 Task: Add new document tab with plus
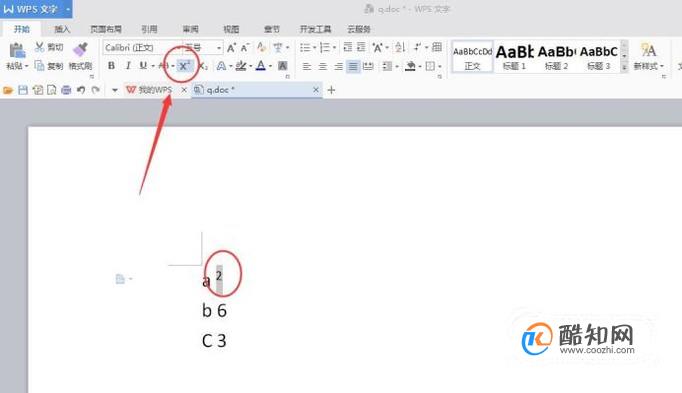point(331,90)
